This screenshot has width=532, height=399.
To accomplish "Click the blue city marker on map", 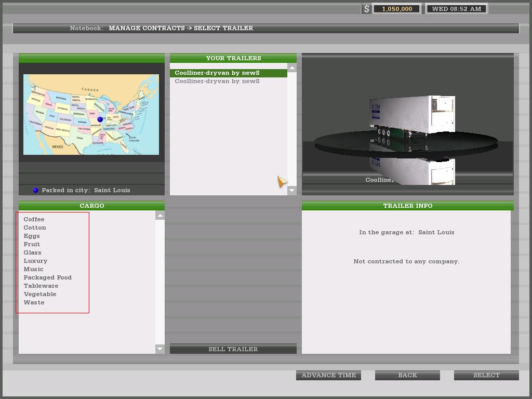I will (x=100, y=119).
